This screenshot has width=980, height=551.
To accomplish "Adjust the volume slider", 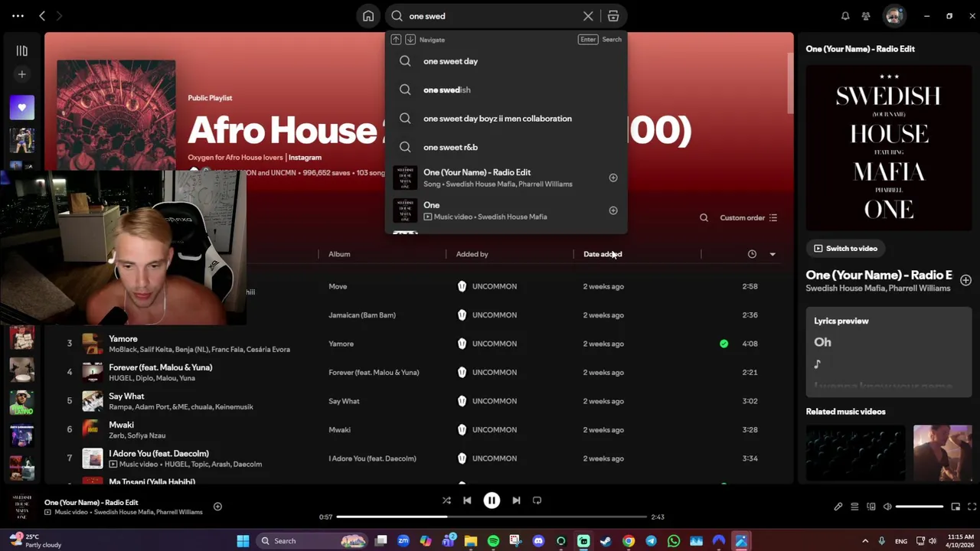I will click(x=920, y=507).
